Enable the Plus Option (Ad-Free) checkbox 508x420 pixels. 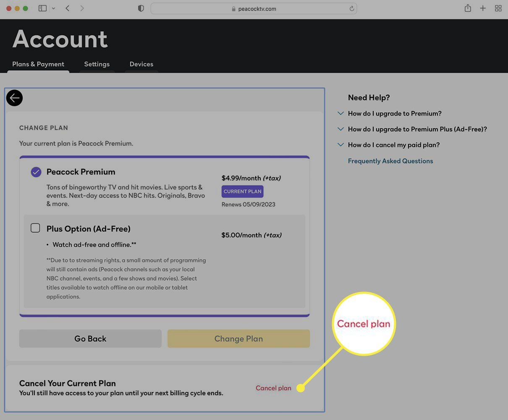pos(35,228)
